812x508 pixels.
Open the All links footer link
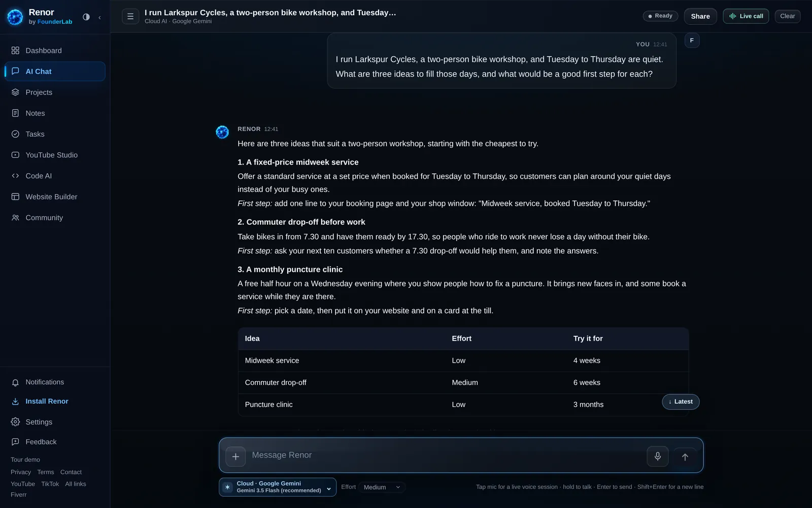tap(76, 484)
